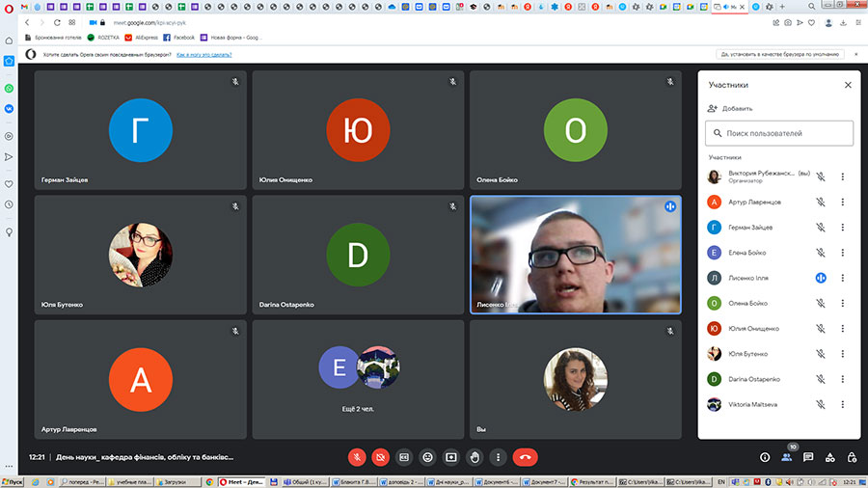The width and height of the screenshot is (868, 488).
Task: Open bookmarks heart in Opera sidebar
Action: click(9, 183)
